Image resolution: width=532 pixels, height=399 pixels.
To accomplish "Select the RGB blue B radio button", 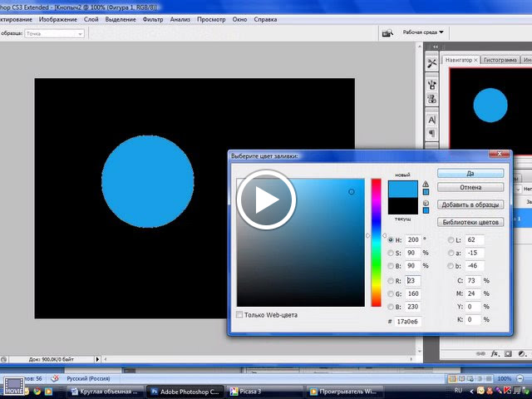I will point(391,307).
